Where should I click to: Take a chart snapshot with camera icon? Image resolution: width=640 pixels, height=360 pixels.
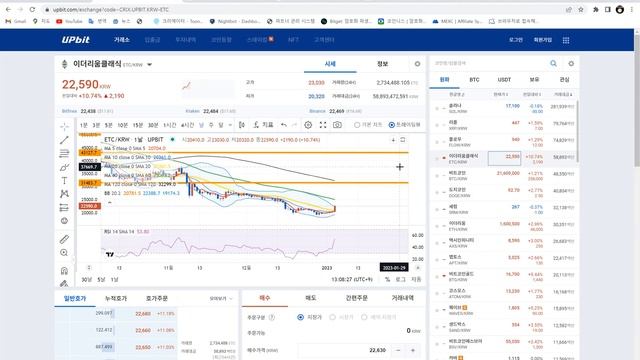(337, 125)
